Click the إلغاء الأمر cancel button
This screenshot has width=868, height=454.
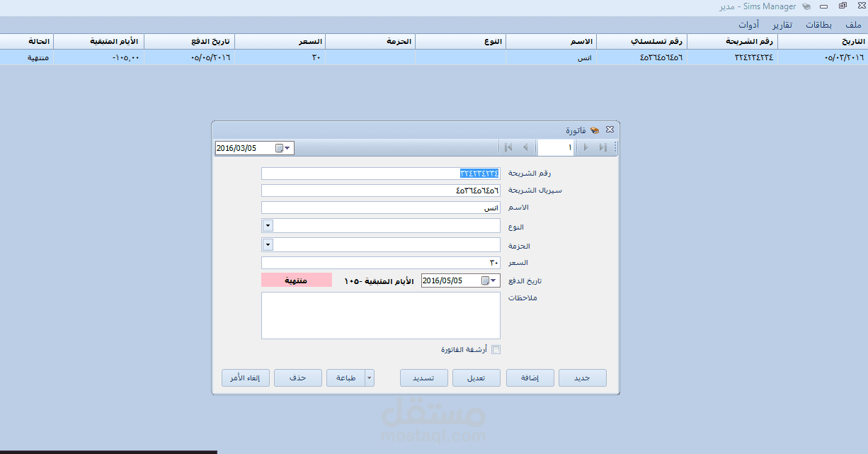245,378
